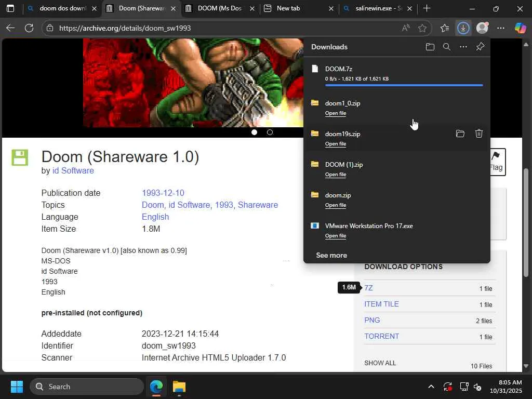This screenshot has width=532, height=399.
Task: Open Microsoft Edge on the taskbar
Action: coord(156,387)
